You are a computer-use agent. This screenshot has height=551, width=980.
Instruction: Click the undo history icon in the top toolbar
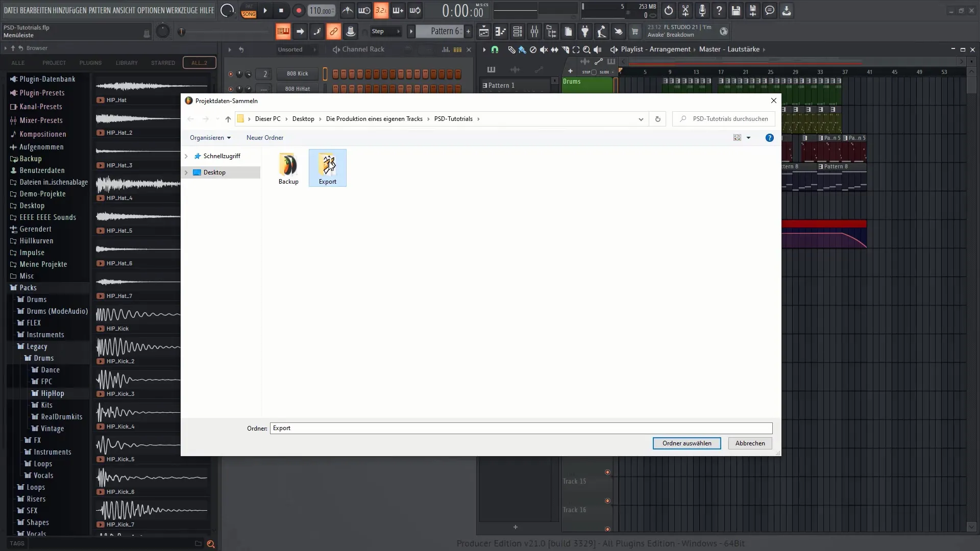point(669,10)
